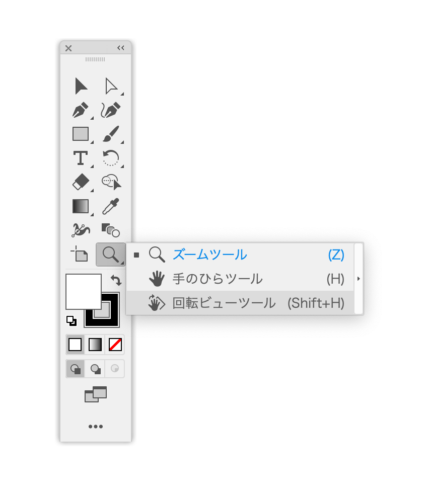Select the Type tool

(x=81, y=158)
